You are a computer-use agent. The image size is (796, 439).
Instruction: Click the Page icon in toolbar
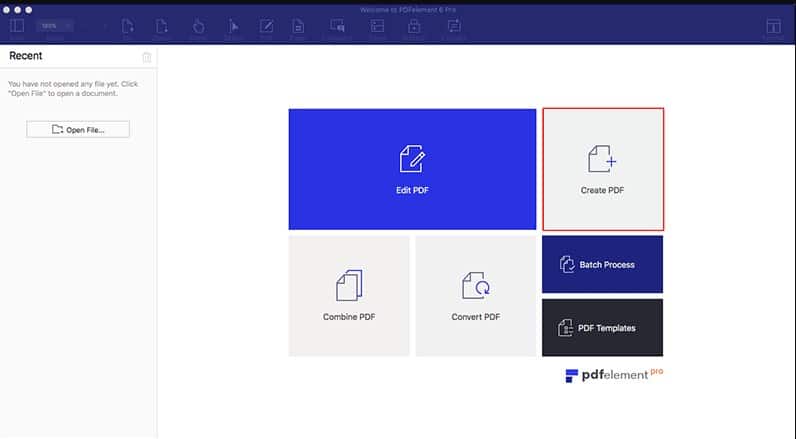298,26
